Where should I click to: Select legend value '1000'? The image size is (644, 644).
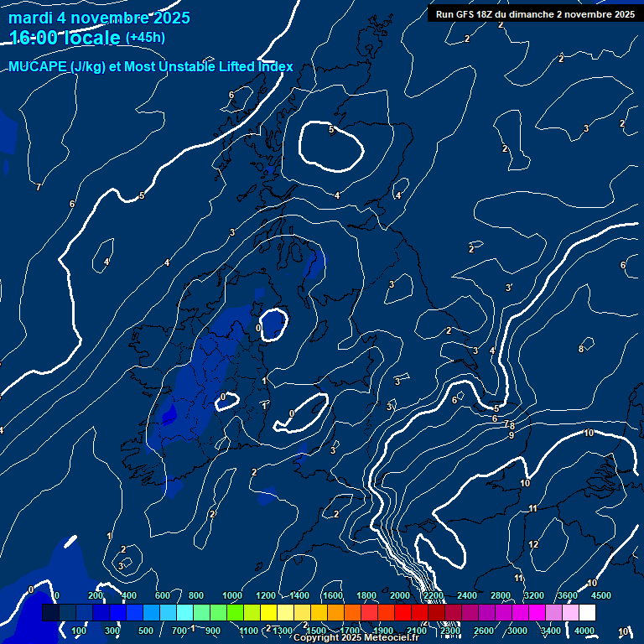click(x=232, y=595)
